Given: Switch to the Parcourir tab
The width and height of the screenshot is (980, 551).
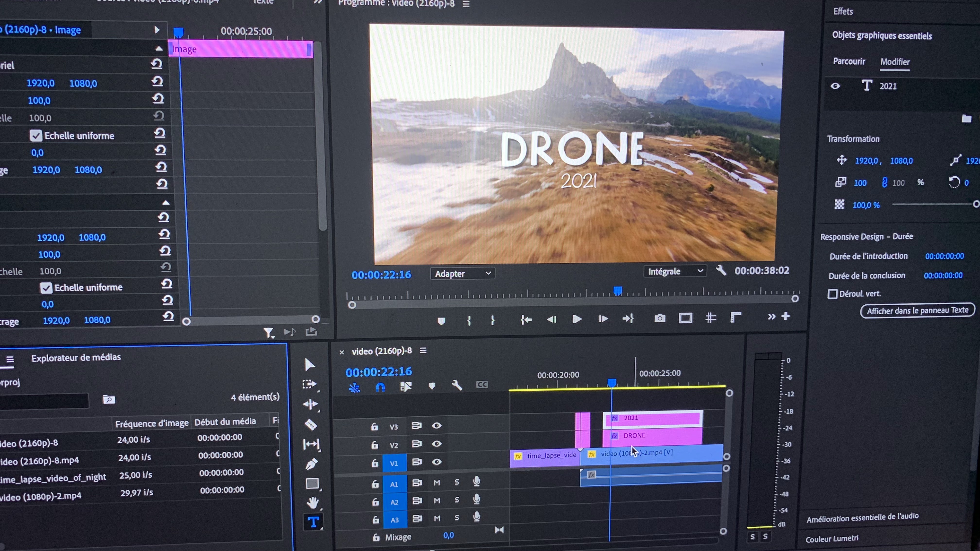Looking at the screenshot, I should (849, 62).
